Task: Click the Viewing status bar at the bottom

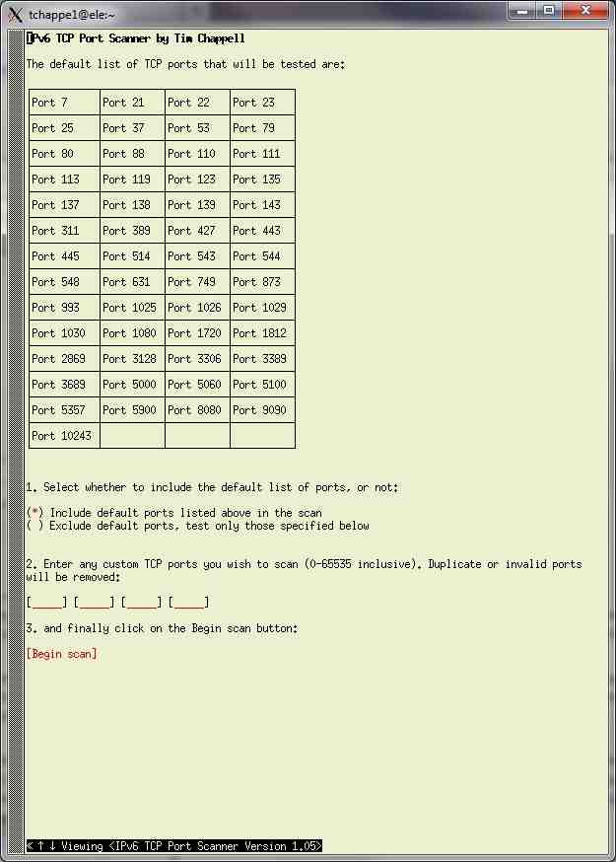Action: coord(173,846)
